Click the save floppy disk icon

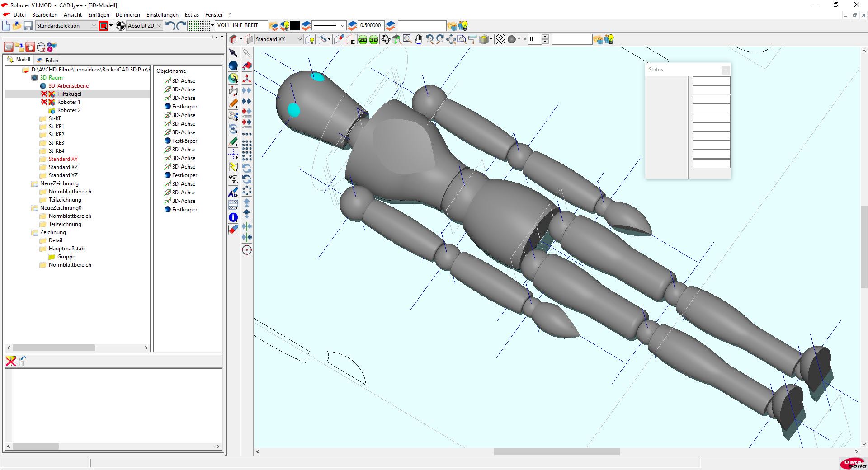coord(28,26)
